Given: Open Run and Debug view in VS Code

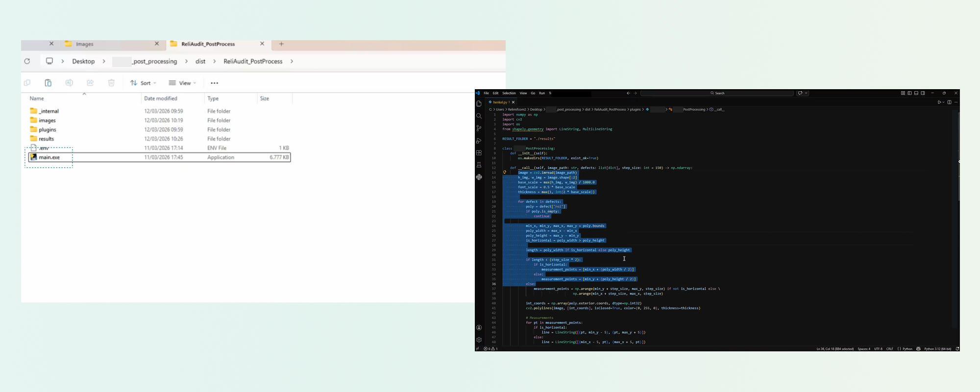Looking at the screenshot, I should pos(479,141).
